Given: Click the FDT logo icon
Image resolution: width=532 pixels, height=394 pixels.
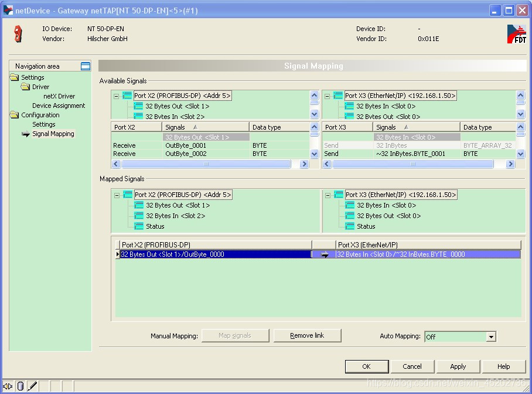Looking at the screenshot, I should tap(517, 34).
